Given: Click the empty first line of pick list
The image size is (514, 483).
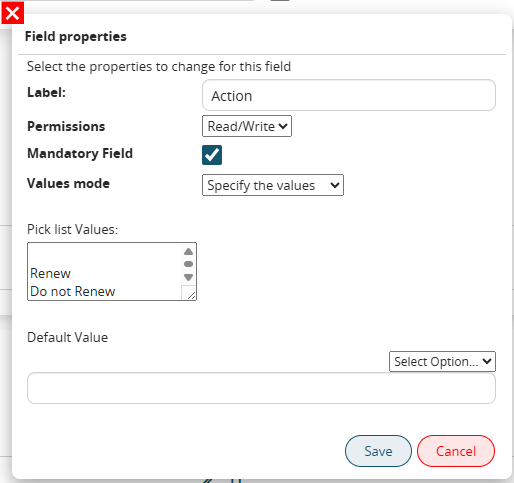Looking at the screenshot, I should coord(105,255).
